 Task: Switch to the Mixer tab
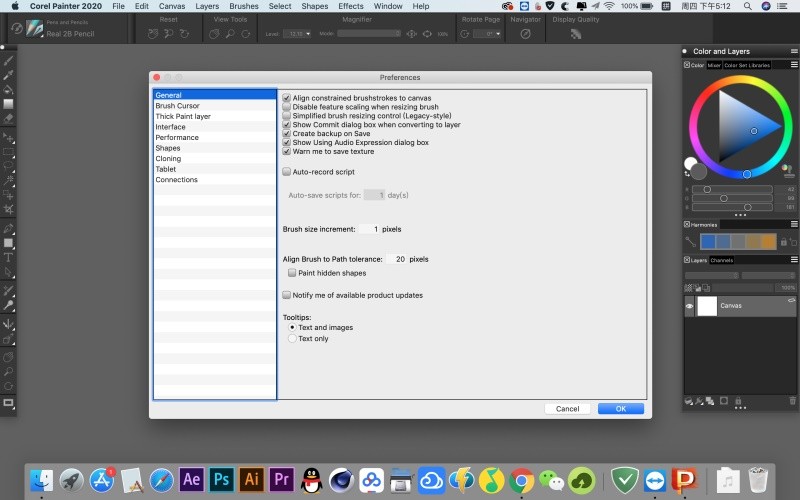point(714,65)
